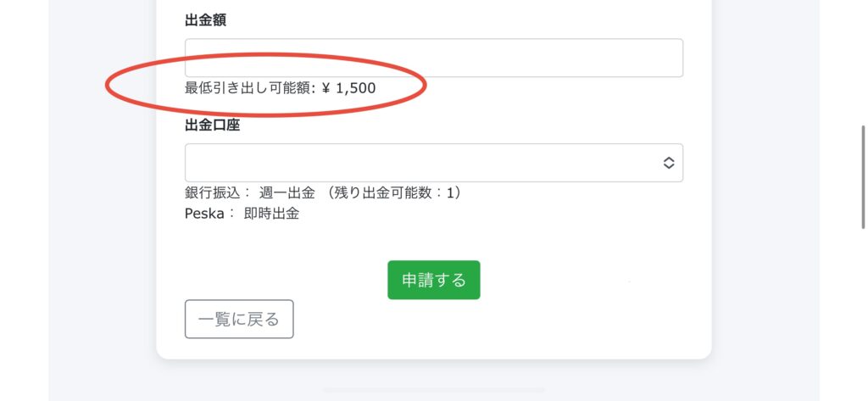The image size is (868, 401).
Task: Click the horizontal bar at the bottom
Action: click(433, 391)
